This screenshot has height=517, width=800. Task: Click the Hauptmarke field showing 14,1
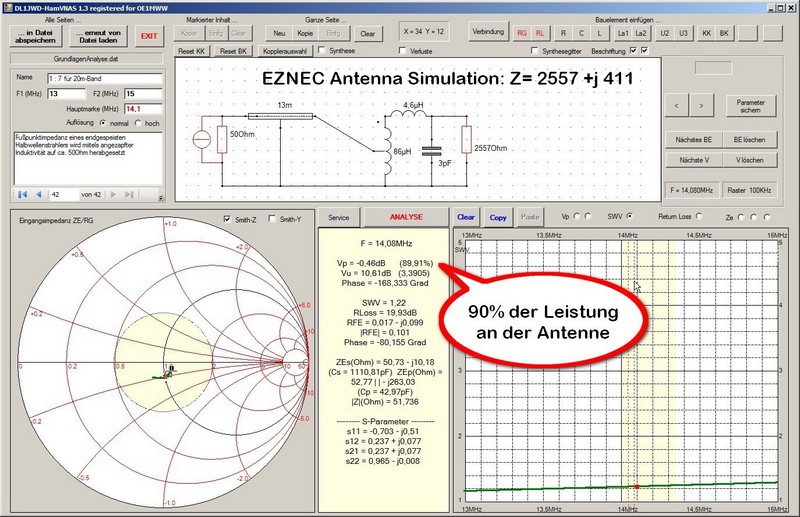tap(143, 109)
